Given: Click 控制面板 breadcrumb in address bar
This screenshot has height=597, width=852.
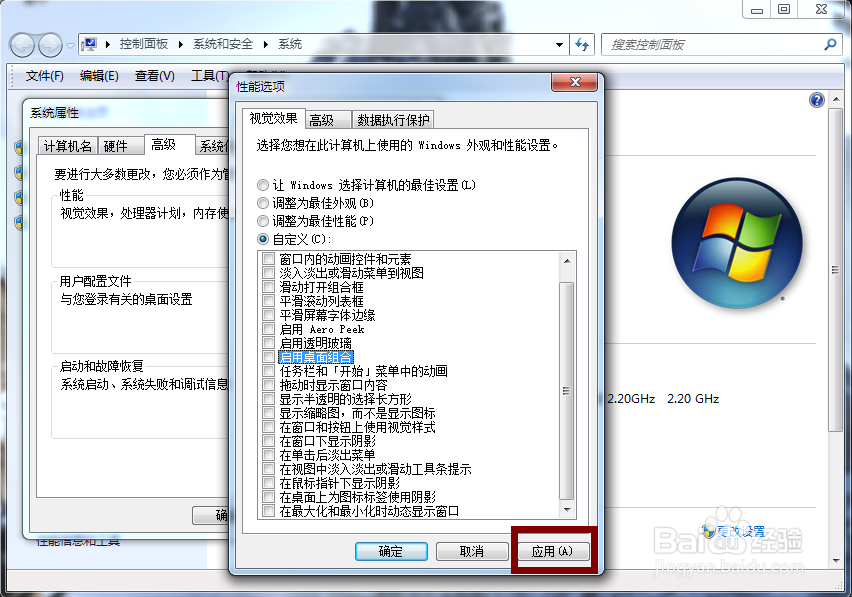Looking at the screenshot, I should pyautogui.click(x=144, y=44).
